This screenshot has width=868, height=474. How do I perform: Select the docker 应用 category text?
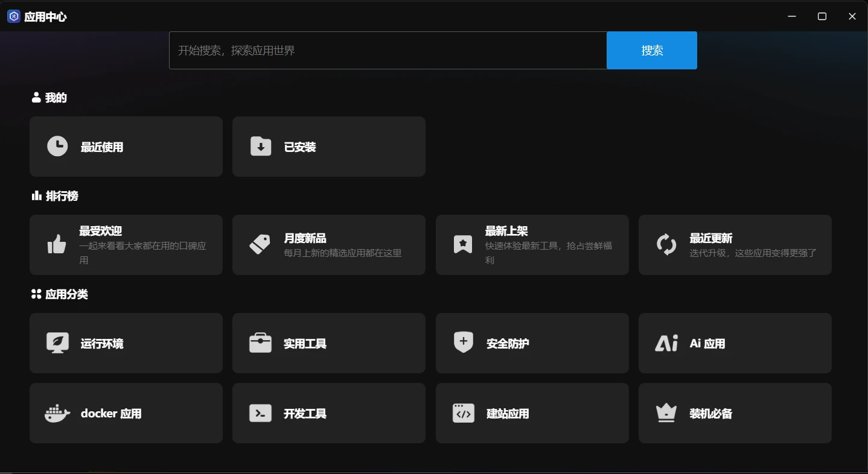click(x=111, y=414)
